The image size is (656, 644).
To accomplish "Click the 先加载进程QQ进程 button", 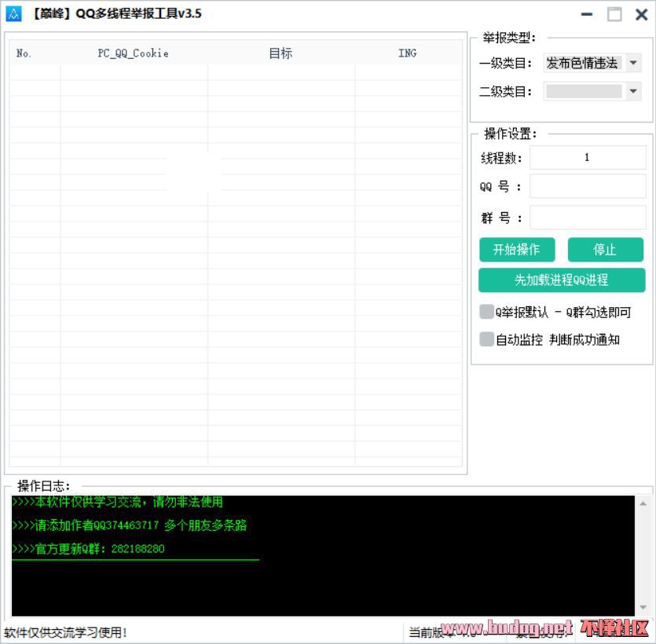I will point(562,280).
